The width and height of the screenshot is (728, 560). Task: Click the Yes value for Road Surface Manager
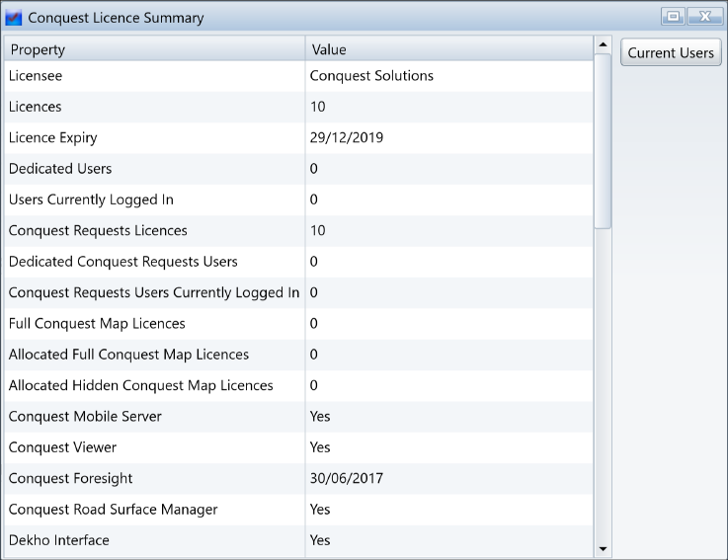click(320, 510)
